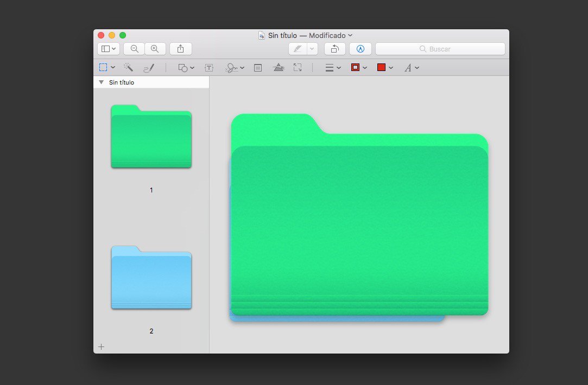
Task: Zoom in on the document
Action: point(155,48)
